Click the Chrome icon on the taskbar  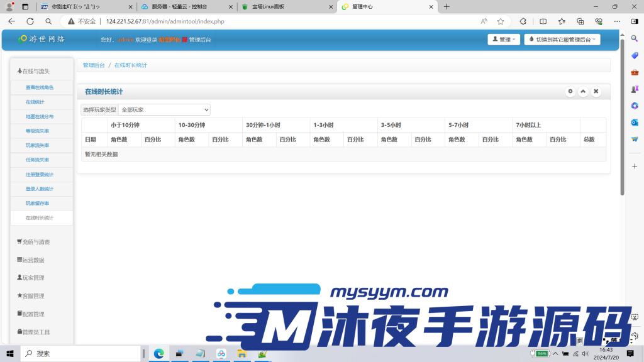click(x=158, y=353)
